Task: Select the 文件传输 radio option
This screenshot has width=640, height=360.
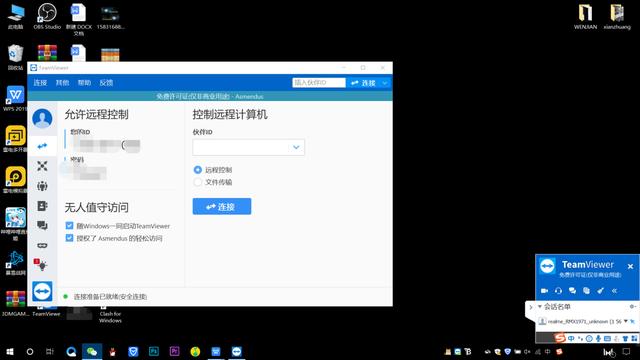Action: tap(198, 182)
